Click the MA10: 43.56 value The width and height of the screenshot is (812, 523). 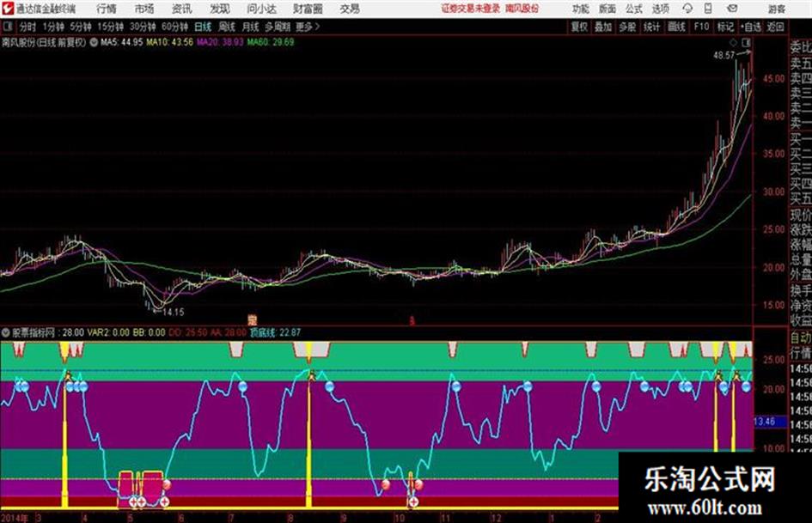click(170, 42)
